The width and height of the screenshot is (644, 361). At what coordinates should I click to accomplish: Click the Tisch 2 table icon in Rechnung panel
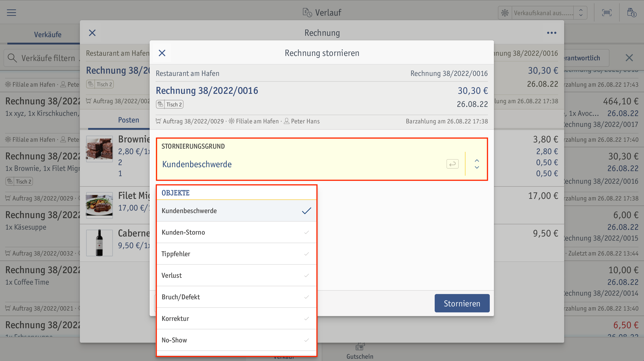point(90,84)
